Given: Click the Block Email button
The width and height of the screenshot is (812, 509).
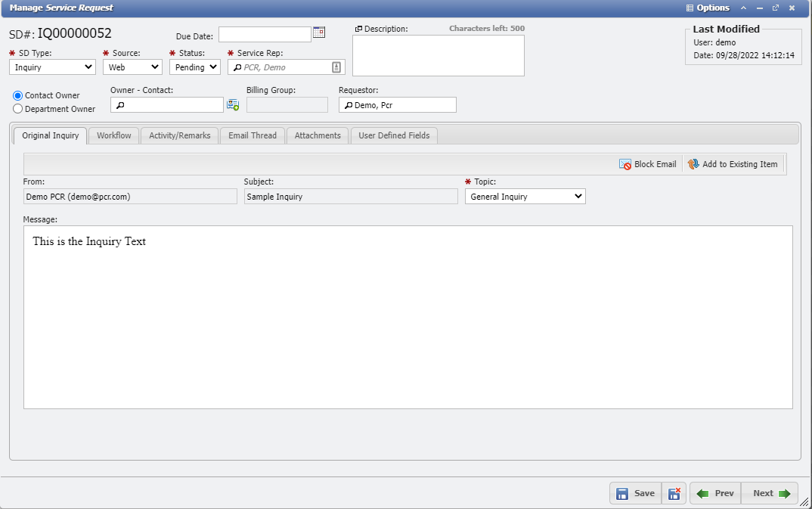Looking at the screenshot, I should point(648,164).
